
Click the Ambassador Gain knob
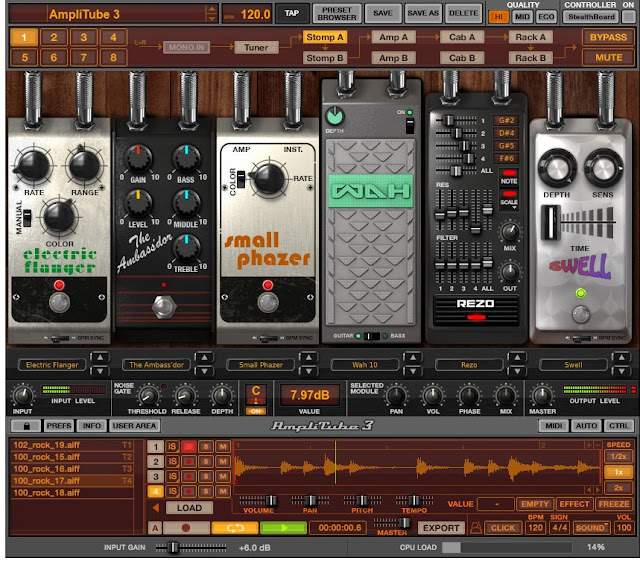[138, 158]
